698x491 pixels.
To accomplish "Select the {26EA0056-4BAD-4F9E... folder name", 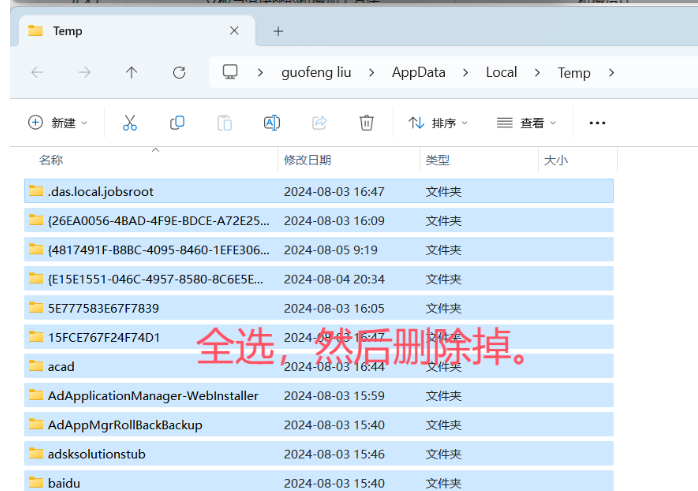I will [x=158, y=220].
